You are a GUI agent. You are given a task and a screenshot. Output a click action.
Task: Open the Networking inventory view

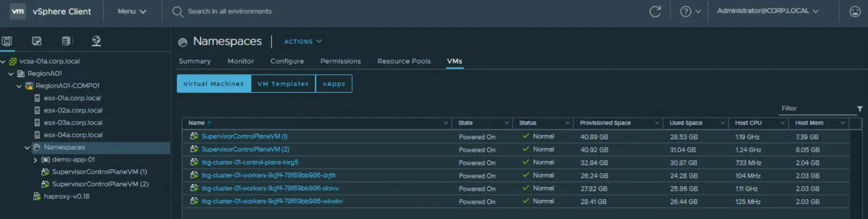coord(96,41)
